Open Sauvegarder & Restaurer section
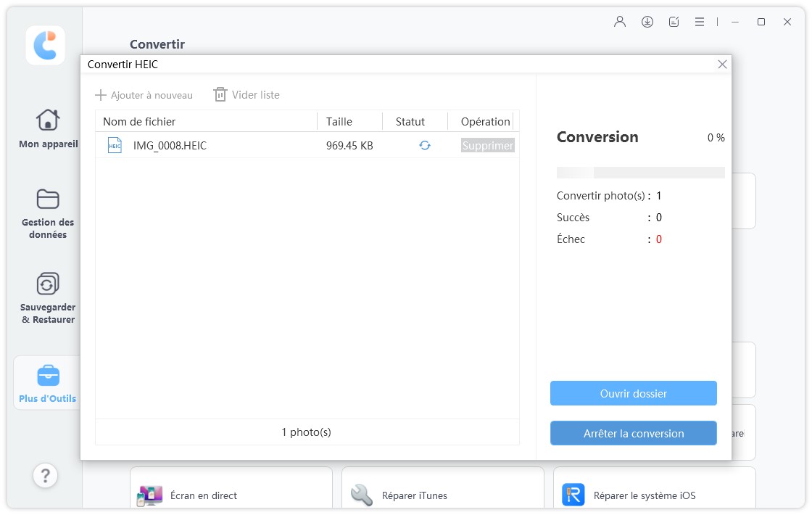Viewport: 812px width, 515px height. pyautogui.click(x=48, y=298)
